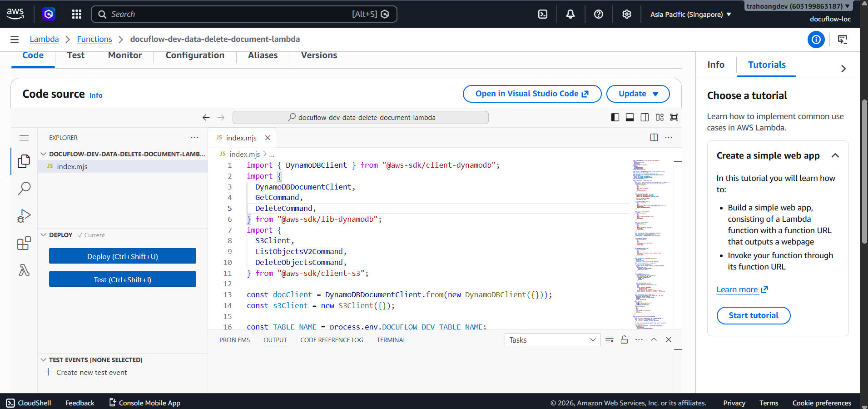Go forward with the editor navigation arrow
Viewport: 868px width, 409px height.
click(x=221, y=117)
